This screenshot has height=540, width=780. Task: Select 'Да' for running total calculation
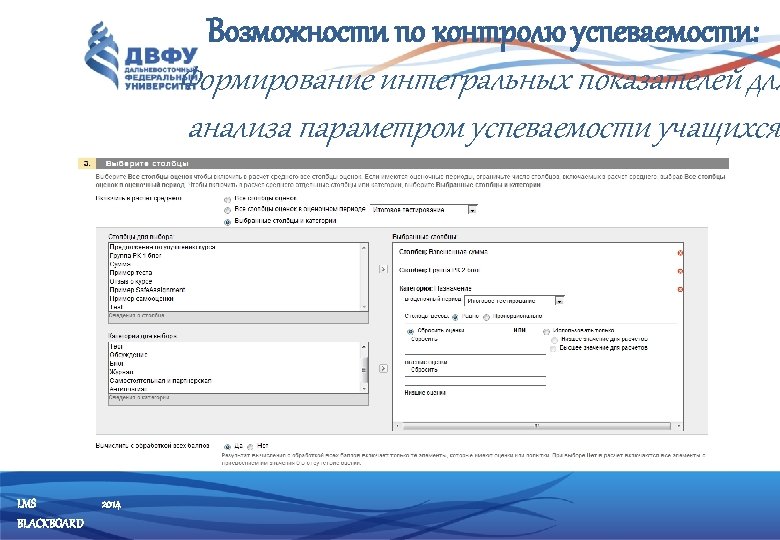point(227,447)
